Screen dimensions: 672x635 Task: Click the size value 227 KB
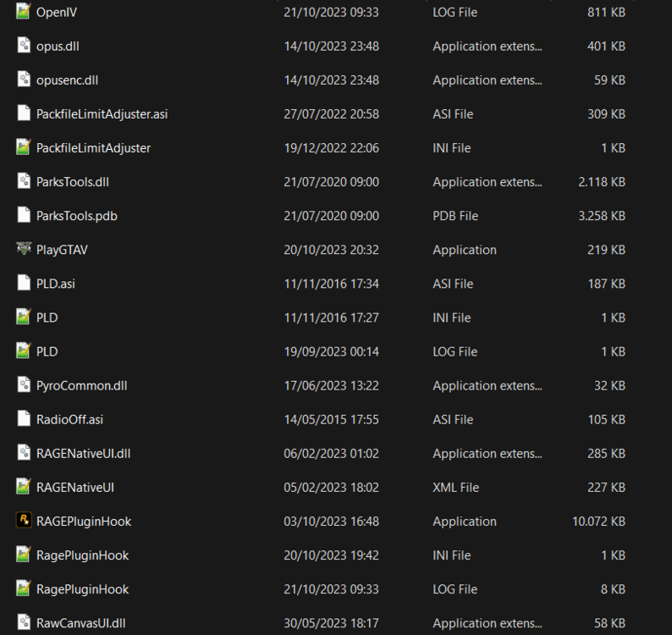click(x=606, y=488)
